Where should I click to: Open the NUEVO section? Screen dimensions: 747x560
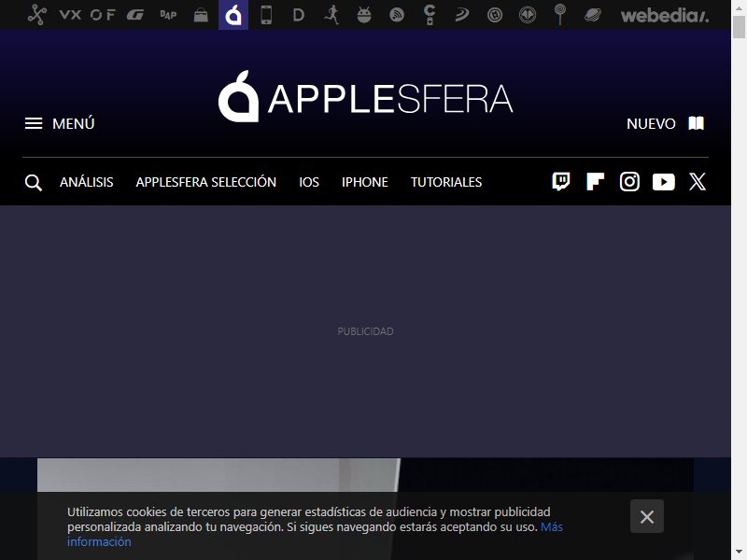point(651,124)
